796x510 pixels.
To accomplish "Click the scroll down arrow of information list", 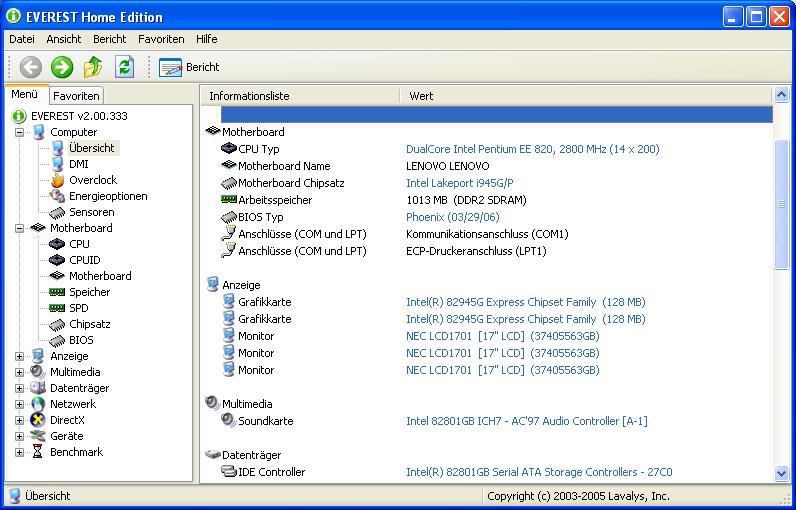I will pyautogui.click(x=782, y=473).
